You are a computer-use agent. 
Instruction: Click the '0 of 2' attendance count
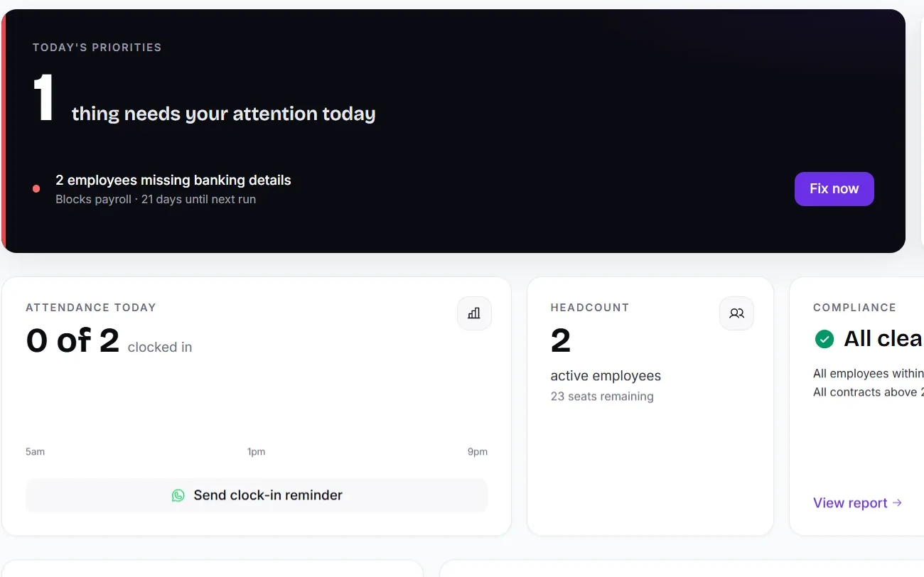[x=72, y=341]
